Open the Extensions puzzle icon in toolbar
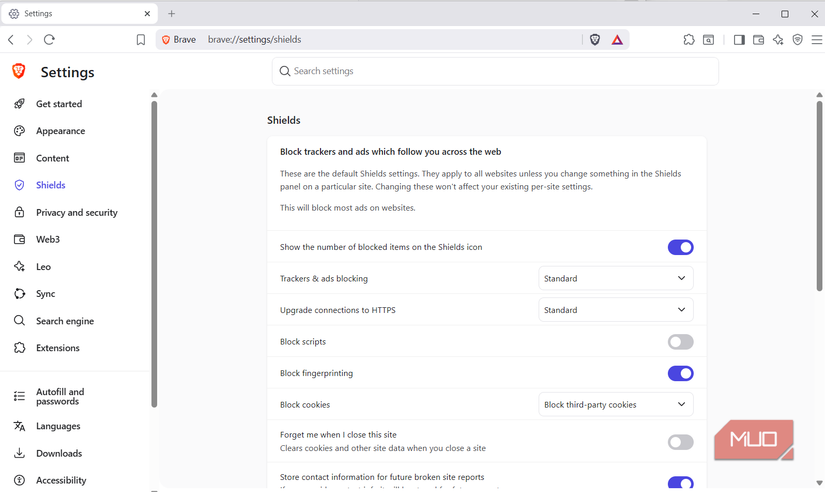Image resolution: width=825 pixels, height=492 pixels. (689, 39)
